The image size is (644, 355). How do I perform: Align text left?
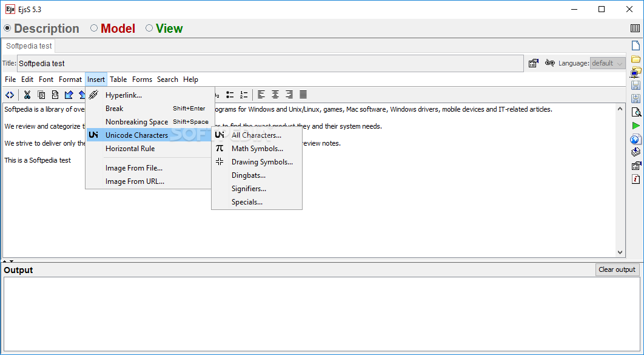pos(261,95)
